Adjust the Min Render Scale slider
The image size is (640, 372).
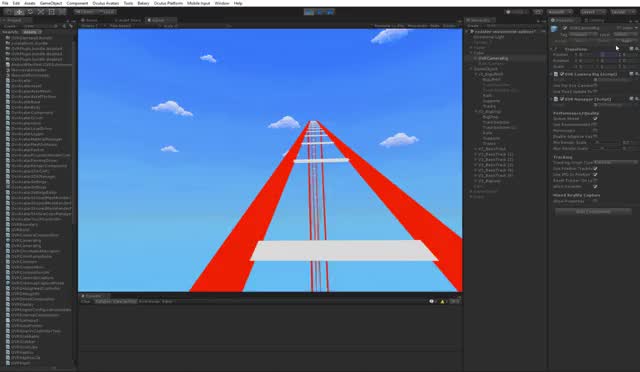click(x=608, y=143)
